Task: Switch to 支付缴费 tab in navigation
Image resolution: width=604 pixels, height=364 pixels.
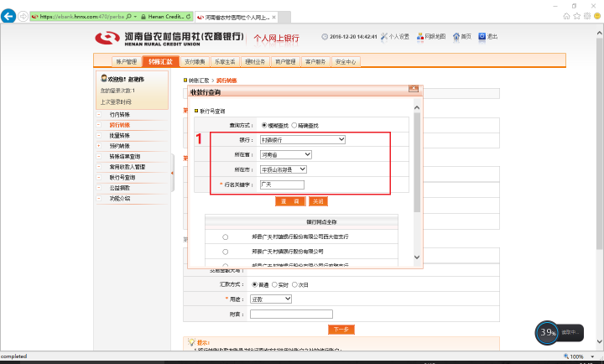Action: 195,61
